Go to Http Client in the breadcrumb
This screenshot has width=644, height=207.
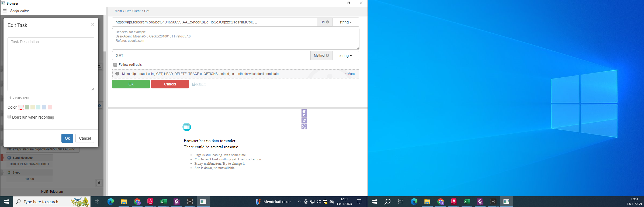[x=133, y=11]
